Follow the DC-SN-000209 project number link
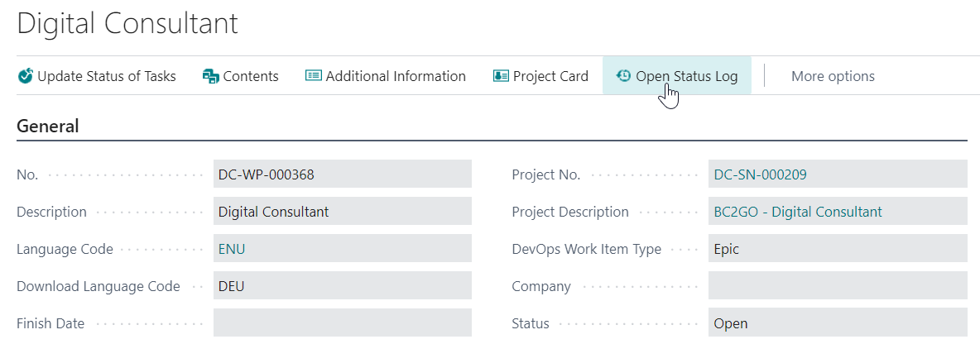This screenshot has width=980, height=344. (x=761, y=174)
